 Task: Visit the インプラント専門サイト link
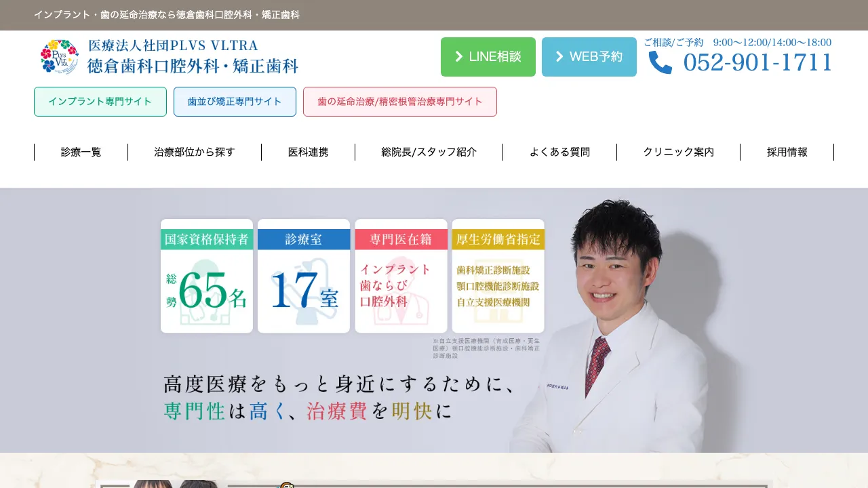[x=100, y=102]
